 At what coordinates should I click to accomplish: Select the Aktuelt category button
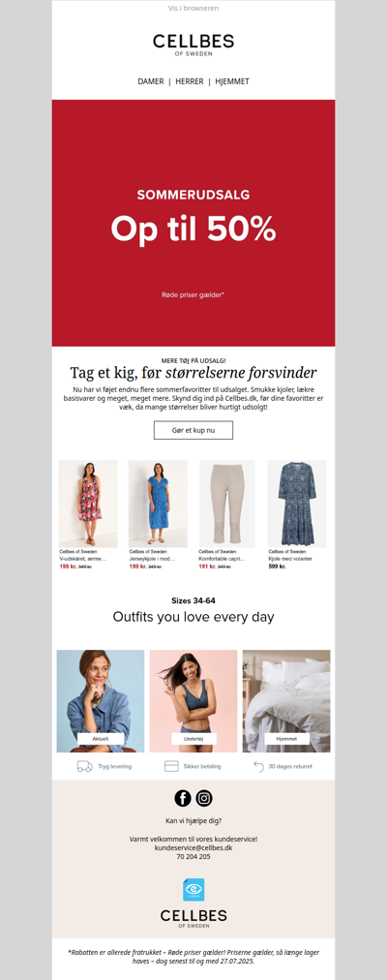100,739
